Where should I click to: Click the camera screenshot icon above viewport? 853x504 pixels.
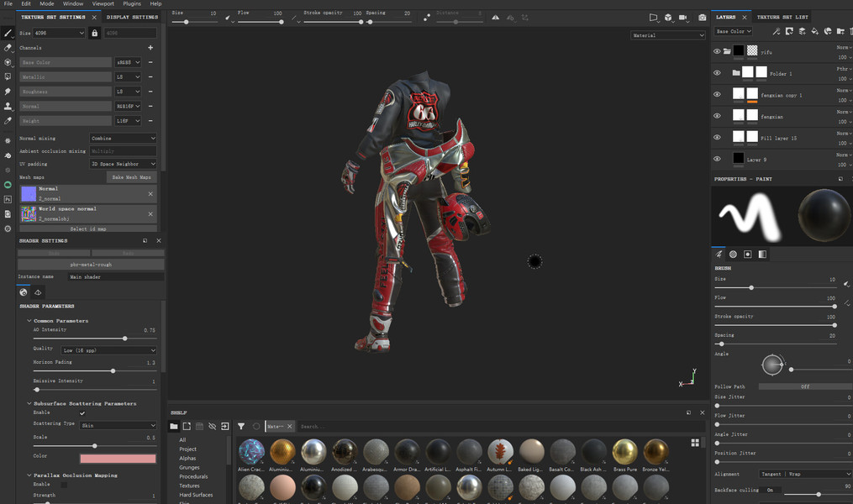pyautogui.click(x=703, y=18)
